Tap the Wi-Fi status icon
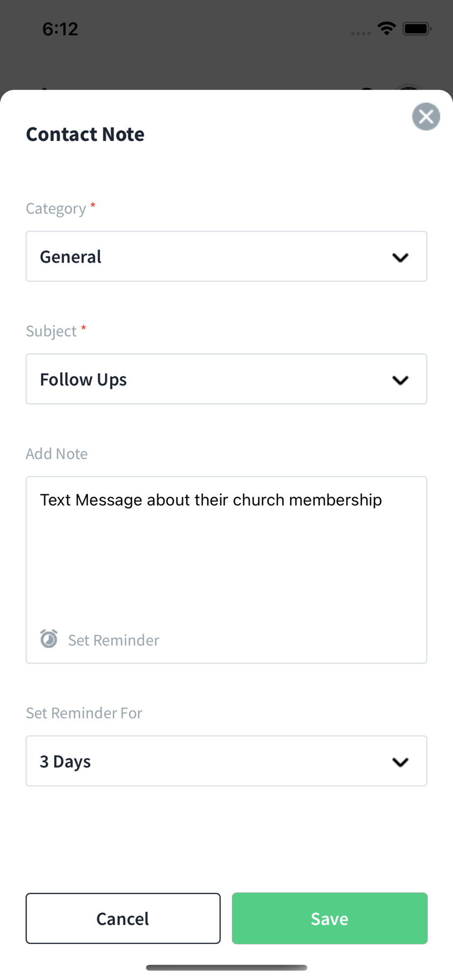Screen dimensions: 453x980 pos(387,29)
